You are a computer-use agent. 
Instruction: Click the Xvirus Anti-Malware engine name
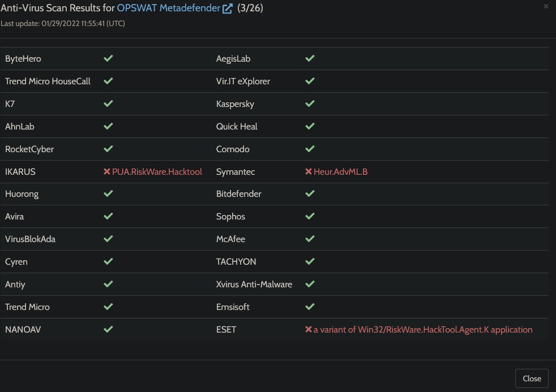coord(254,285)
